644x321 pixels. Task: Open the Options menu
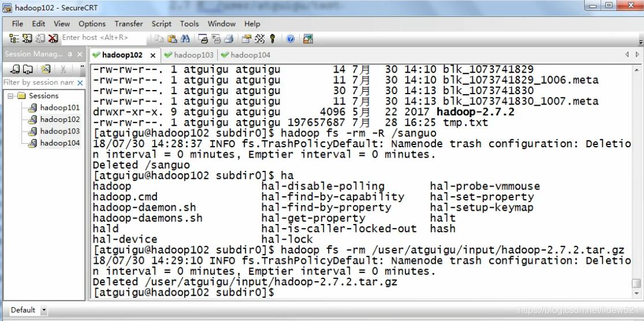pyautogui.click(x=92, y=24)
